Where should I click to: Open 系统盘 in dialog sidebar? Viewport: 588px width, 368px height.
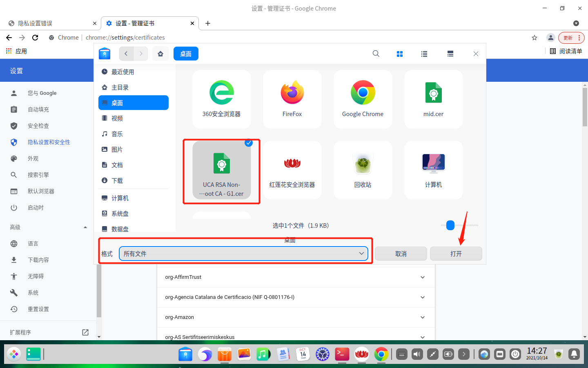(134, 213)
